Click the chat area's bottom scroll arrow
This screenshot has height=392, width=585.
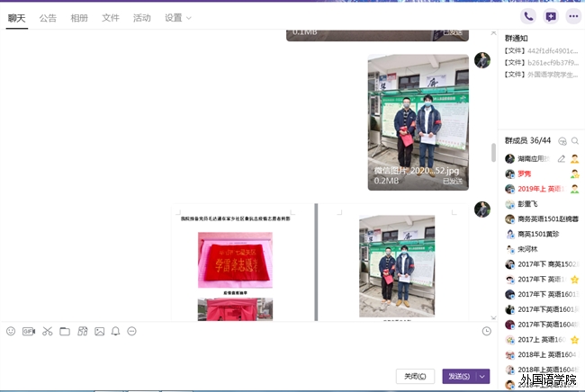[493, 318]
